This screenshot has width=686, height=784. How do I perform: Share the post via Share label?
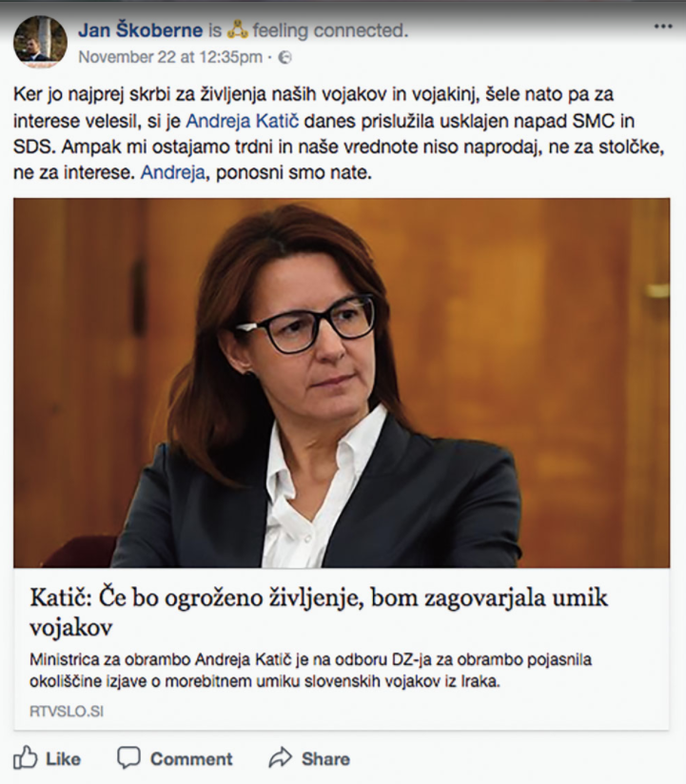point(325,759)
